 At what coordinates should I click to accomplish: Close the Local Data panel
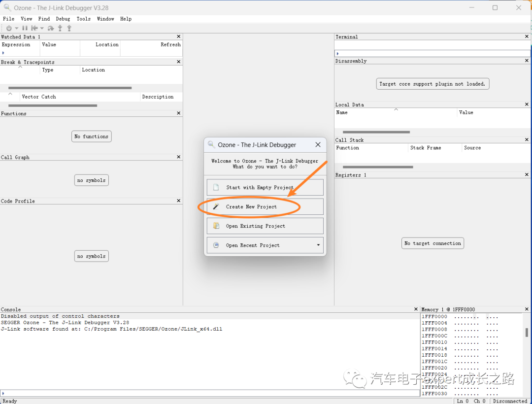527,104
